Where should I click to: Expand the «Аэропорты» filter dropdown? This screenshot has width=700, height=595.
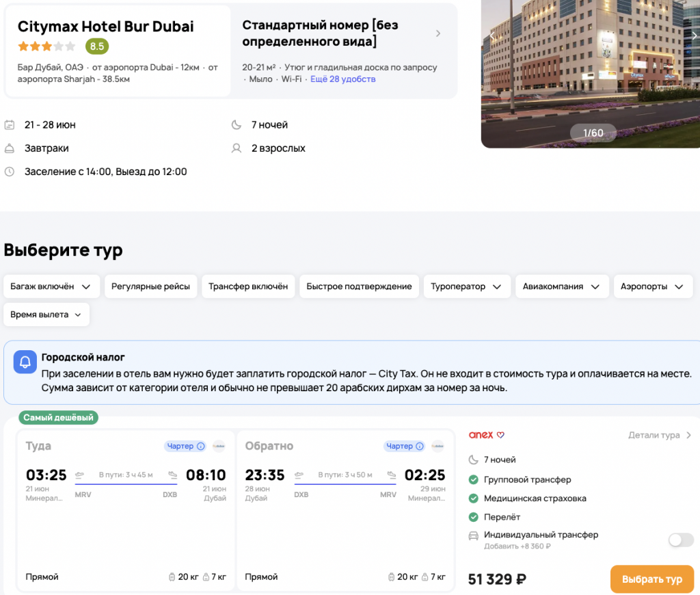(x=653, y=287)
